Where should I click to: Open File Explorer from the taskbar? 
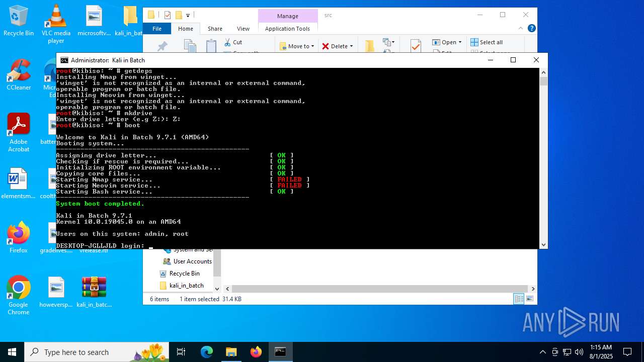231,352
